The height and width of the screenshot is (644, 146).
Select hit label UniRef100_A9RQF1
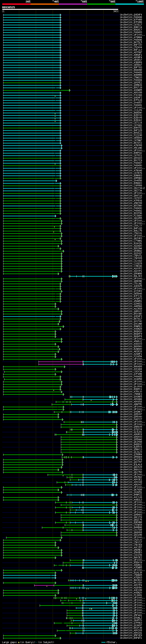tap(131, 55)
